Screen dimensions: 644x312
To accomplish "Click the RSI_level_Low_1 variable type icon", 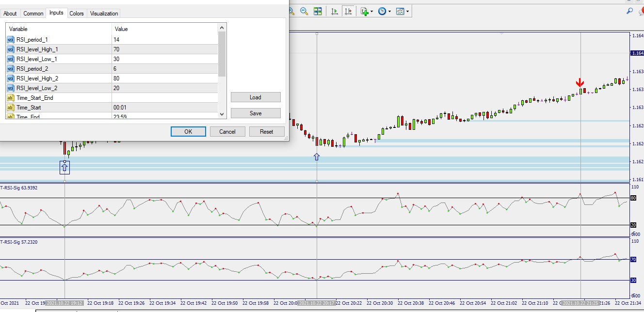I will (x=10, y=59).
